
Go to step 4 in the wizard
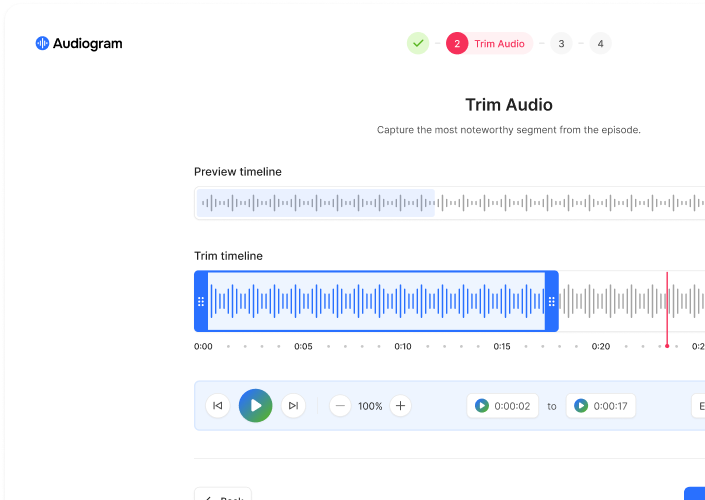tap(600, 44)
